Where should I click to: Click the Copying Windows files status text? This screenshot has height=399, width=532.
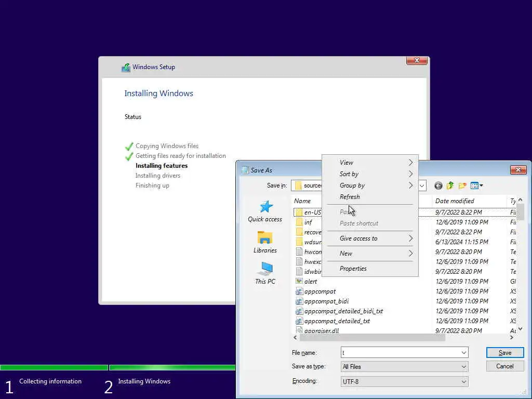[x=167, y=146]
